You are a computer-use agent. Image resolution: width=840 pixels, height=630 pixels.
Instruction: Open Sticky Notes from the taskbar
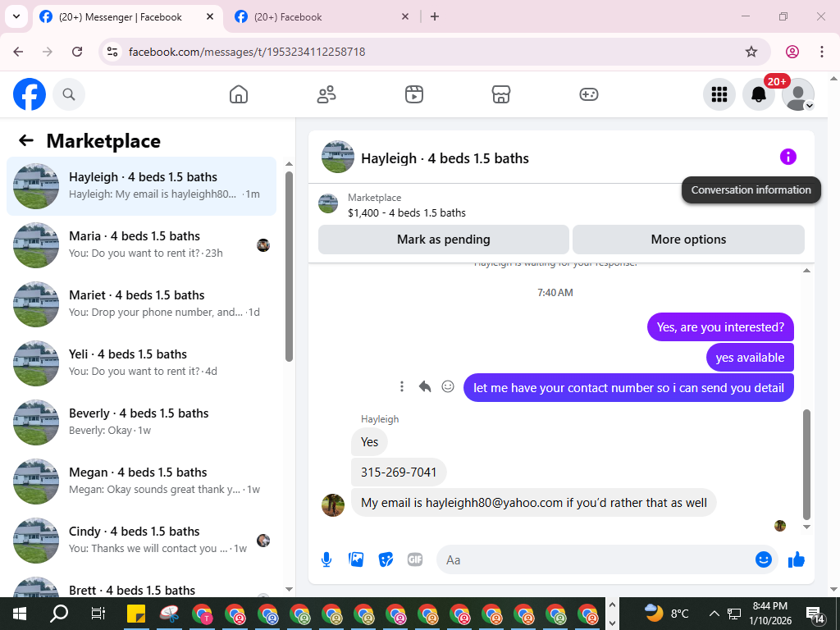pyautogui.click(x=136, y=614)
